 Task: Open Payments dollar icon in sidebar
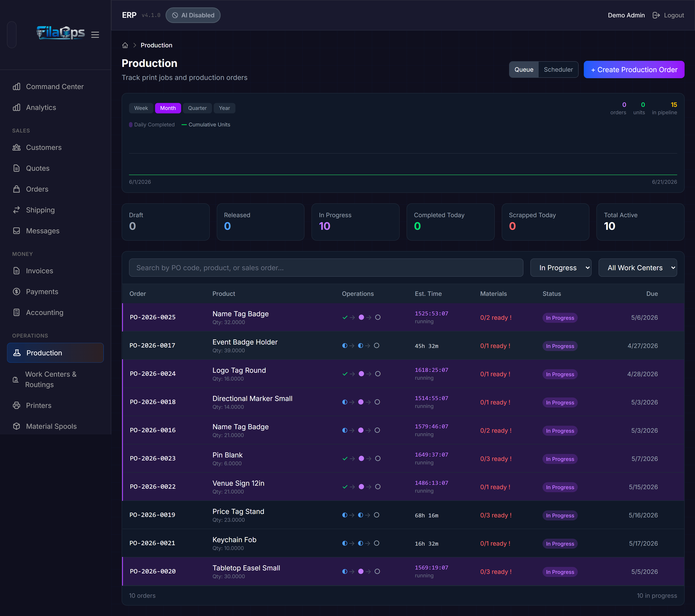[16, 291]
